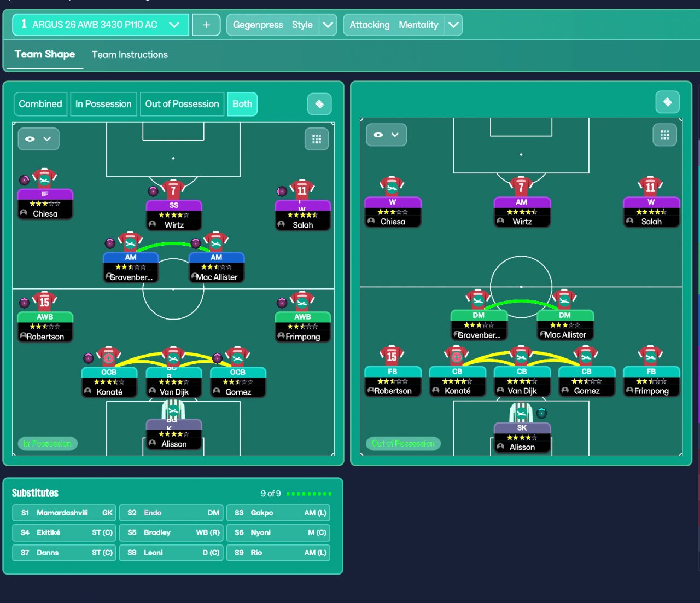Click Mac Allister's DM shirt on out-of-possession pitch
Image resolution: width=700 pixels, height=603 pixels.
[564, 299]
